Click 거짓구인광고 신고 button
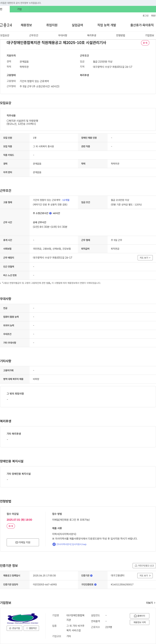 click(144, 565)
